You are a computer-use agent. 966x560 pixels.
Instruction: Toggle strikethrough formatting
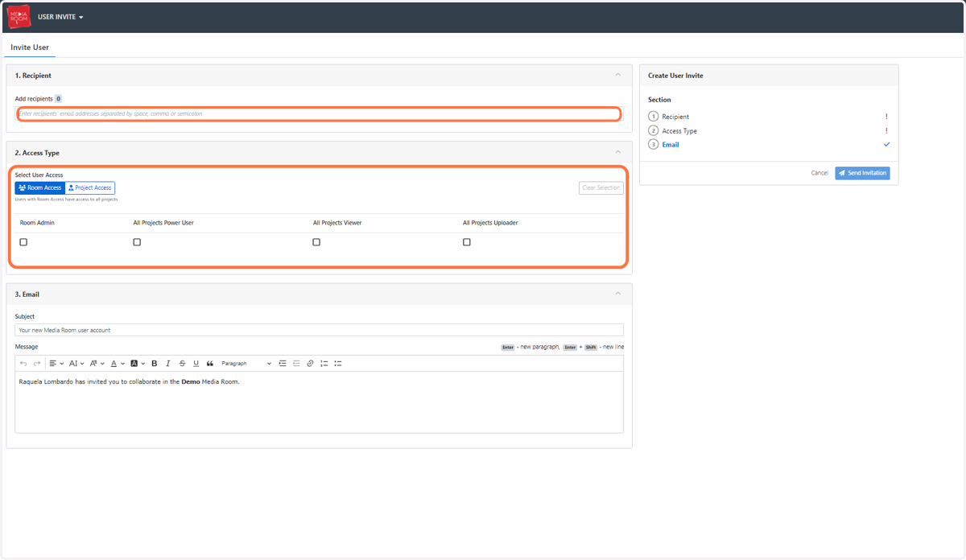(182, 364)
